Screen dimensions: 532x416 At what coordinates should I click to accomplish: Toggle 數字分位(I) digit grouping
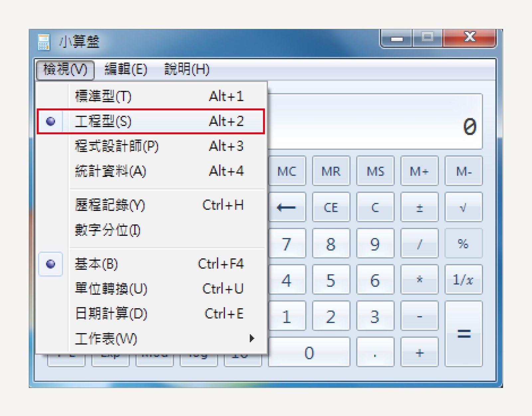[151, 230]
